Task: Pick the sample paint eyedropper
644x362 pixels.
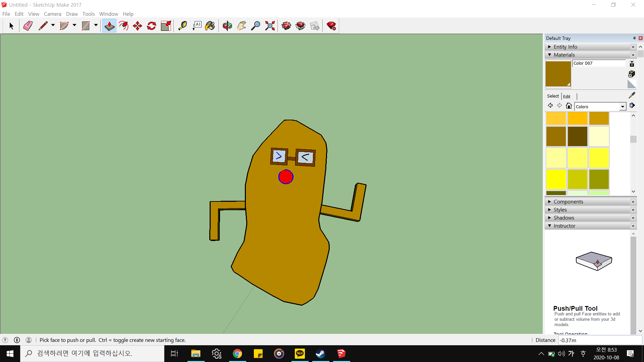Action: pos(632,96)
